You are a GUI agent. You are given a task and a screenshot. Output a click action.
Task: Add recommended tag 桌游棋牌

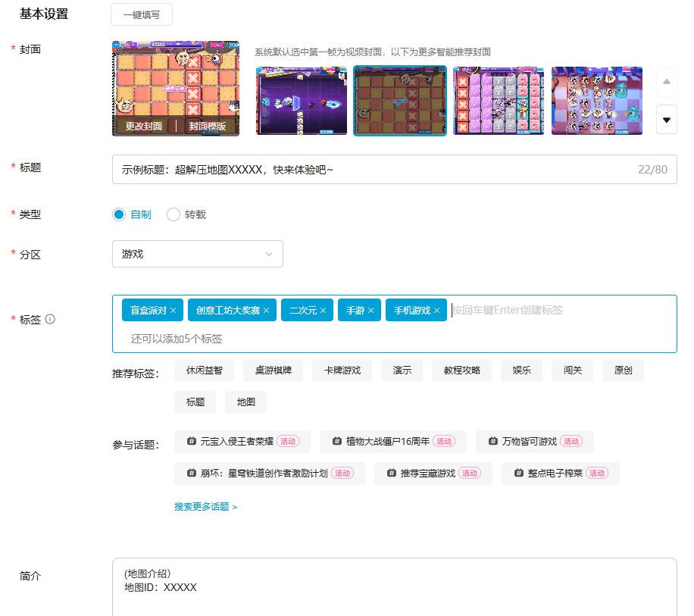coord(273,371)
